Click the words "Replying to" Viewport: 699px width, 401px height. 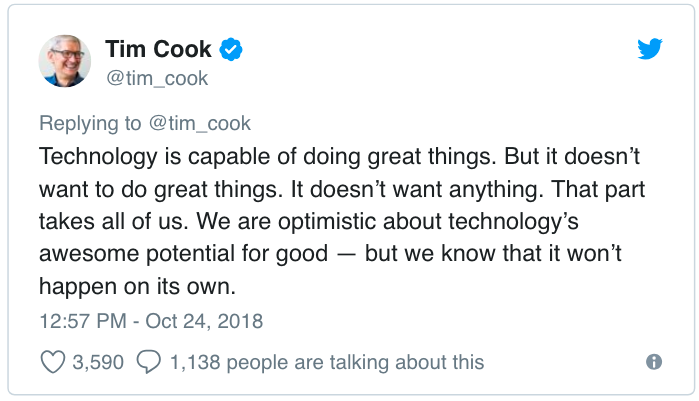(90, 124)
